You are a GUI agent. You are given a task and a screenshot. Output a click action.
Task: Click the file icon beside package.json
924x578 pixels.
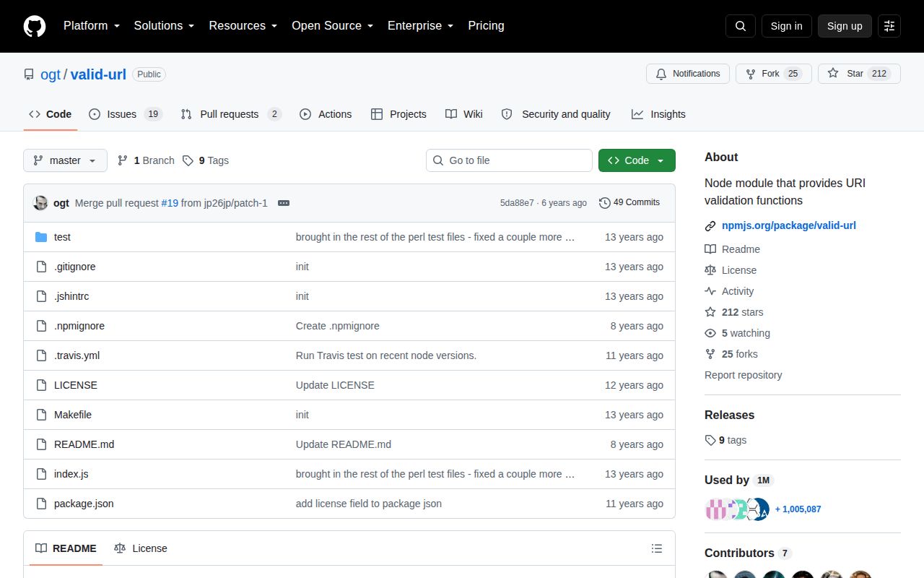41,504
